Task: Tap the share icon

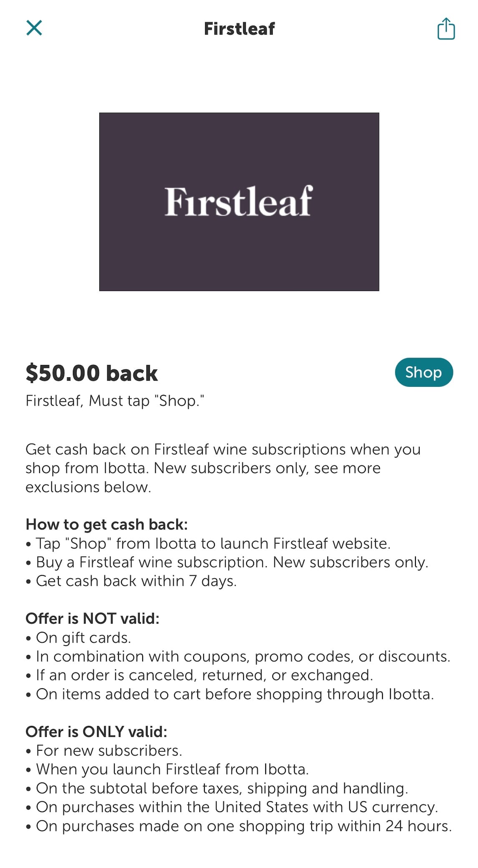Action: 446,28
